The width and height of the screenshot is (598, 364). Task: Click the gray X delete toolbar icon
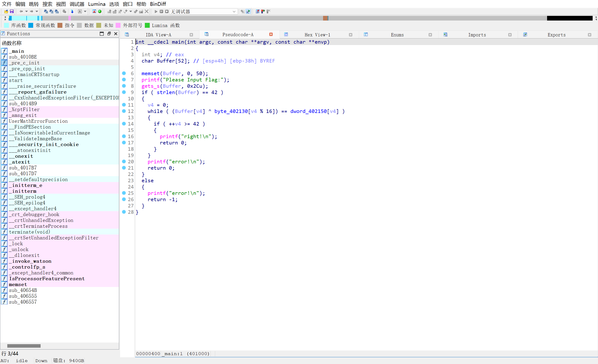pyautogui.click(x=146, y=11)
